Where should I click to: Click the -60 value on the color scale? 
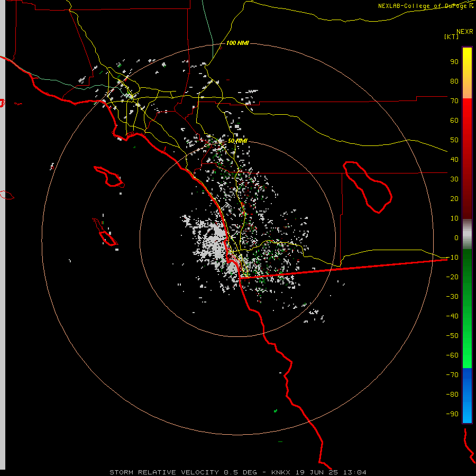(x=452, y=355)
